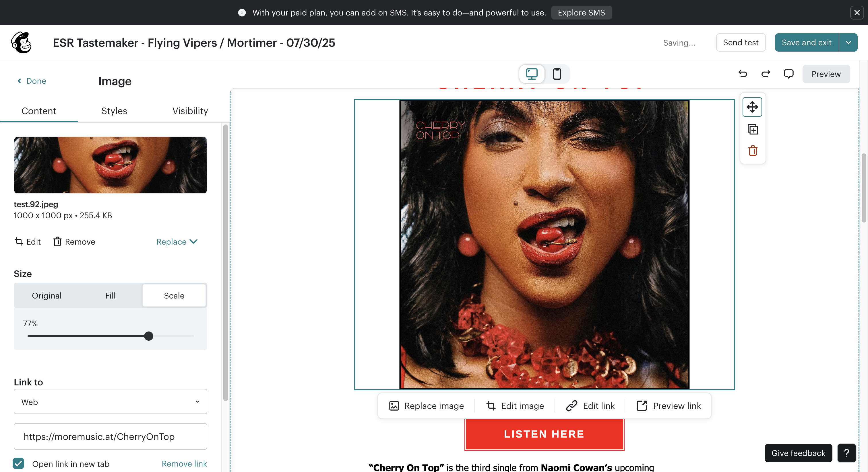Click Remove image in the sidebar
Image resolution: width=868 pixels, height=472 pixels.
pos(74,241)
